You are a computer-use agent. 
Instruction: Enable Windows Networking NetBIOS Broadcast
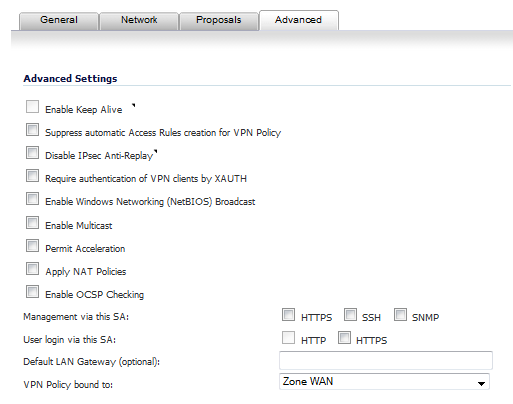(x=32, y=199)
